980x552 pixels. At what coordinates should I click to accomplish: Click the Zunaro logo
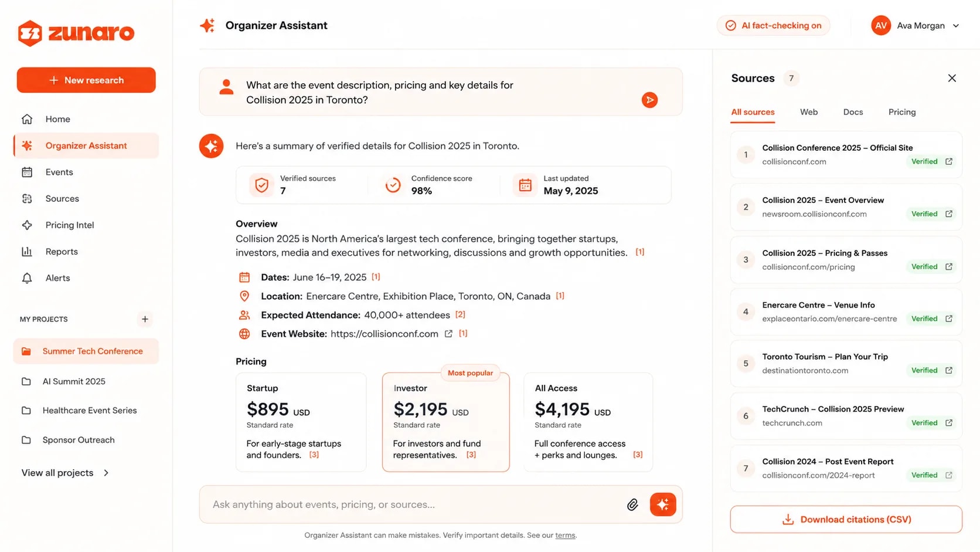[x=76, y=33]
